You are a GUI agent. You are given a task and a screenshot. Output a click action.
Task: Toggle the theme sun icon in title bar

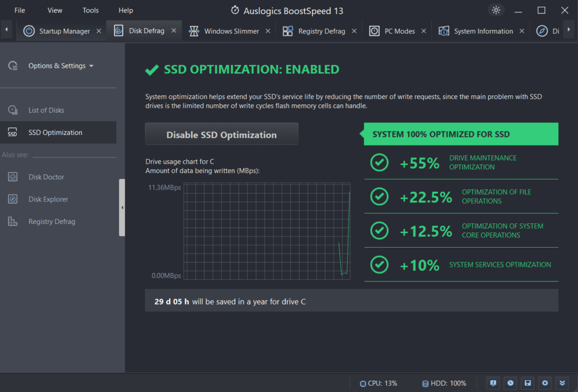tap(496, 10)
